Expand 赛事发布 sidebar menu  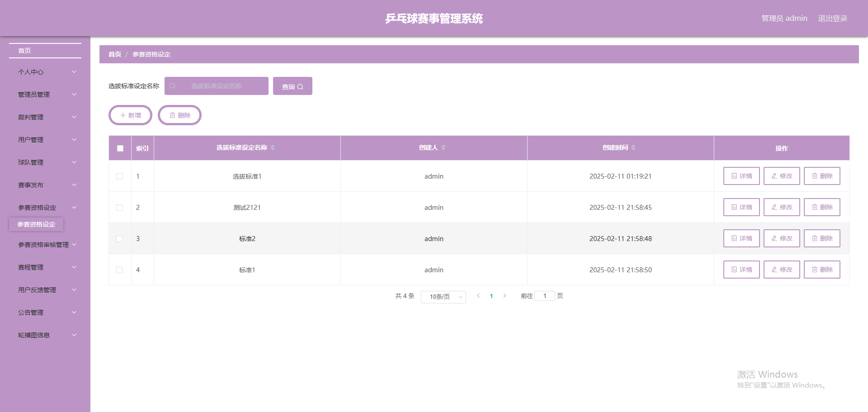(x=45, y=185)
